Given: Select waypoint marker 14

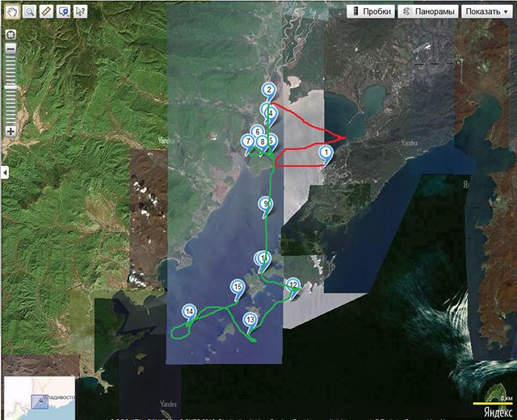Looking at the screenshot, I should tap(188, 312).
